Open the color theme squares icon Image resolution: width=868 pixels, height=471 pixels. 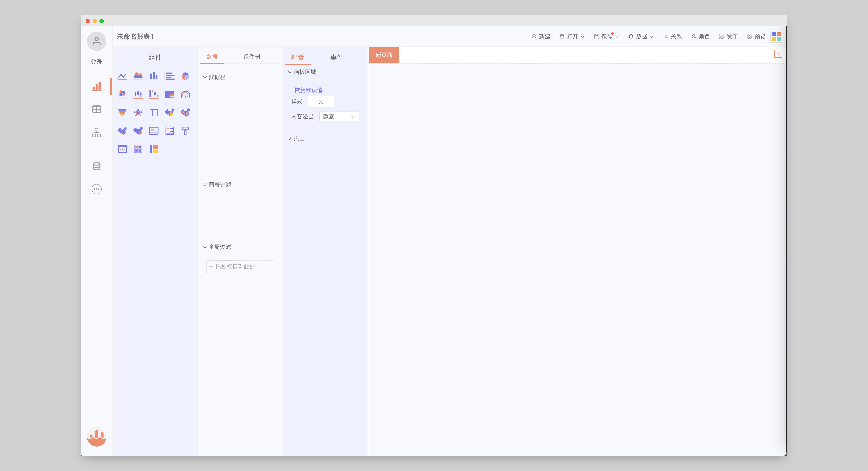pos(776,36)
